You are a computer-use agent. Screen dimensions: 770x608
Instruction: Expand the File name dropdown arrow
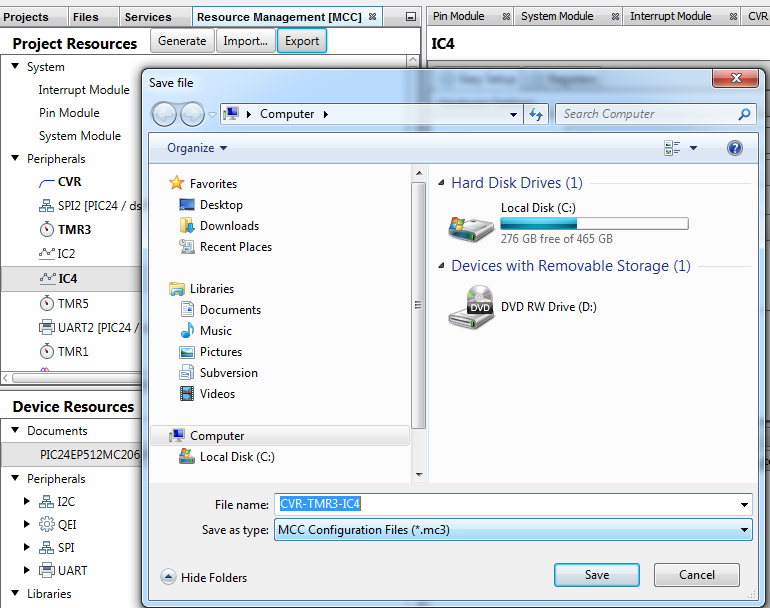[x=744, y=505]
